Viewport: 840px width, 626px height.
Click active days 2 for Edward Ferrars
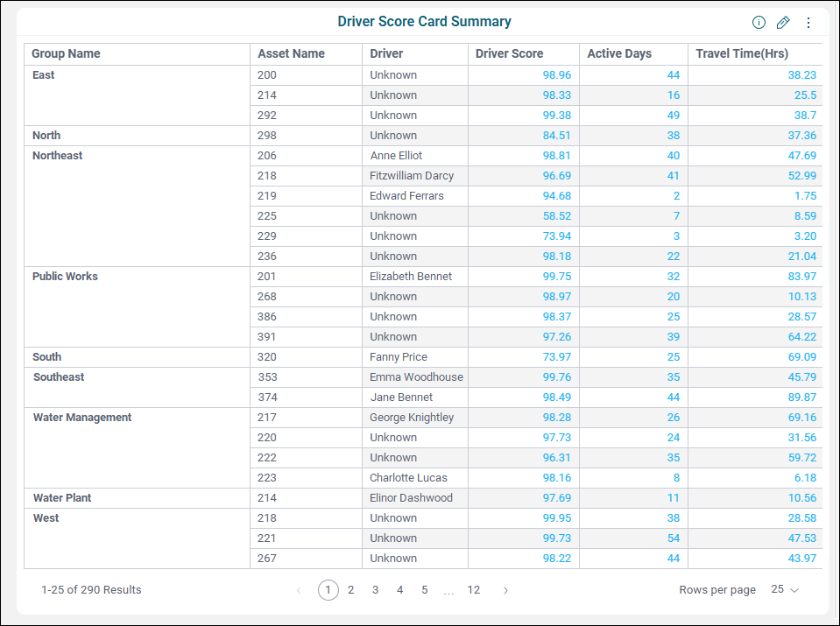click(x=676, y=196)
